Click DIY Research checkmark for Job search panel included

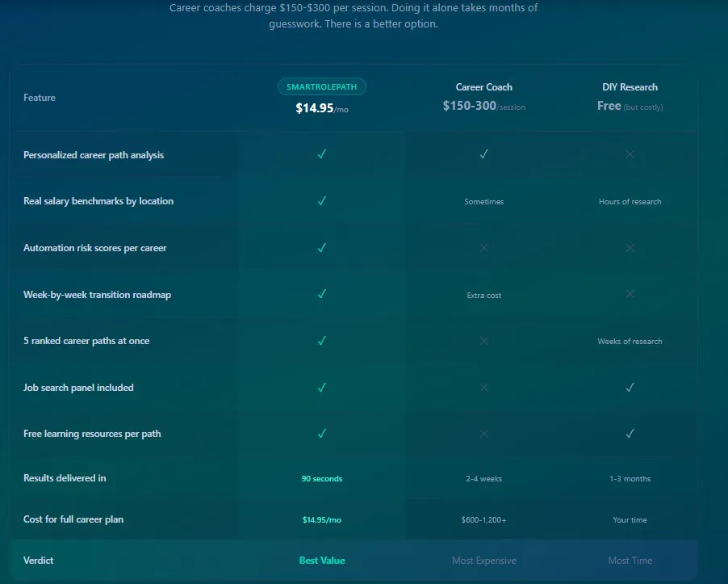(x=630, y=388)
